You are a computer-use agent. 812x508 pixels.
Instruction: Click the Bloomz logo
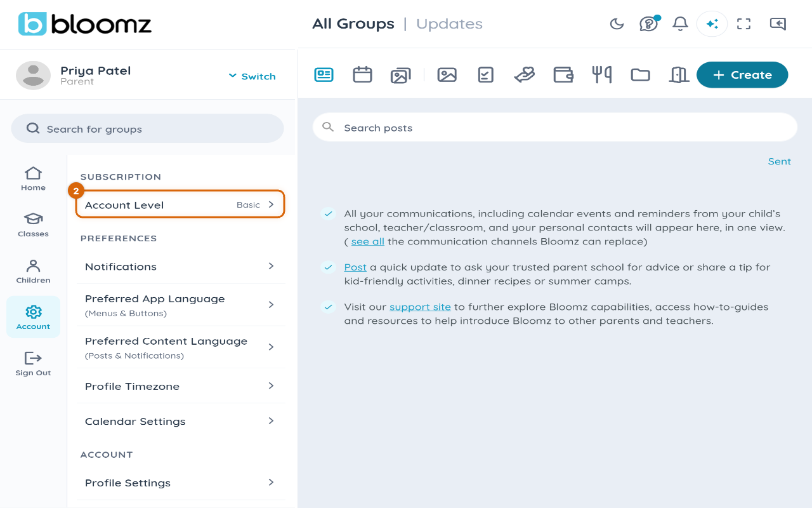pyautogui.click(x=85, y=24)
